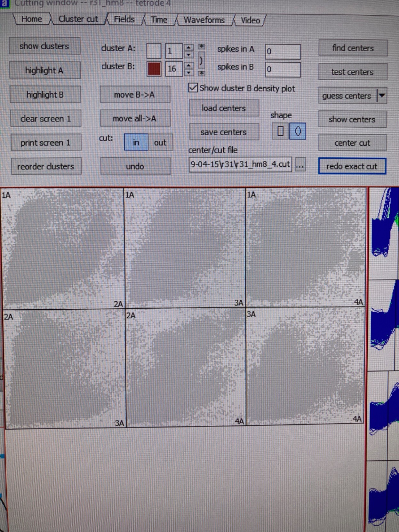Click the center/cut file path field
The height and width of the screenshot is (532, 399).
240,164
